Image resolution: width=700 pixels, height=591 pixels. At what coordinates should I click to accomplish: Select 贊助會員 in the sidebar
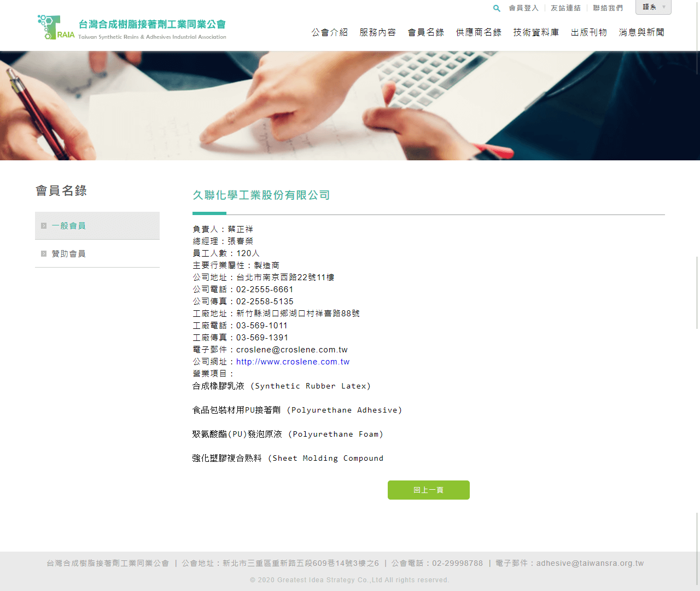point(97,253)
